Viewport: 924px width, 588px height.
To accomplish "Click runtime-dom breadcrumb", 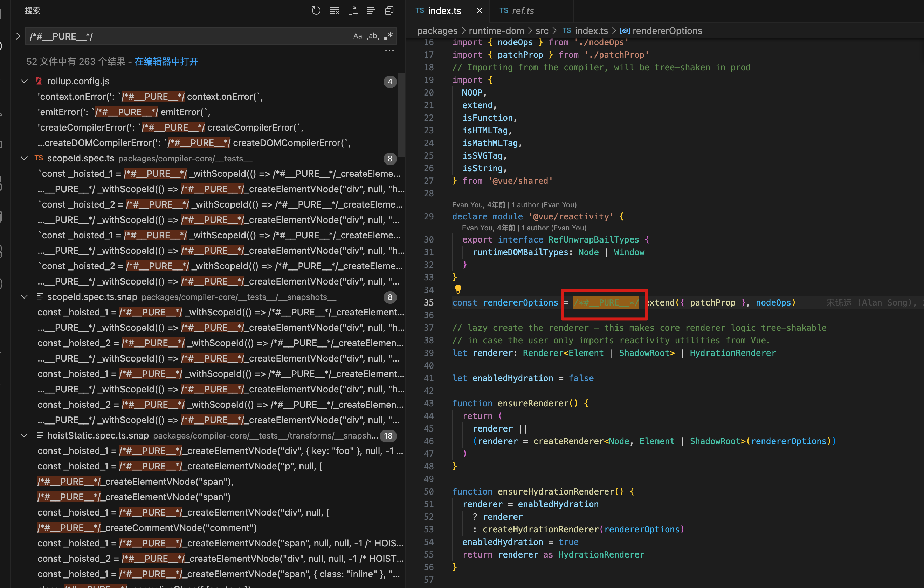I will (496, 31).
